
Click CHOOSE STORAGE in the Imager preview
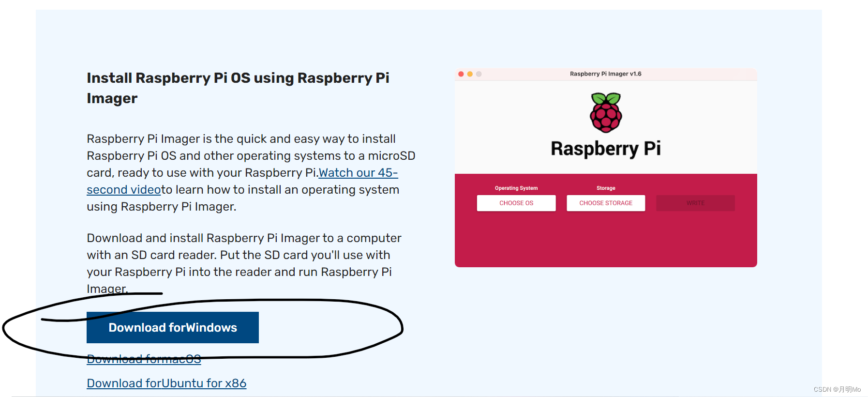[606, 203]
